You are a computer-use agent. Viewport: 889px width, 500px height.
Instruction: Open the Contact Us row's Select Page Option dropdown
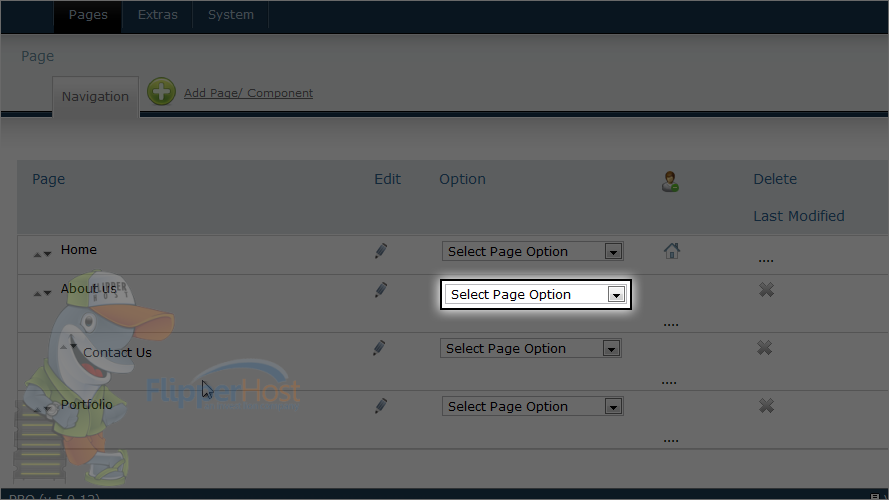(x=531, y=348)
